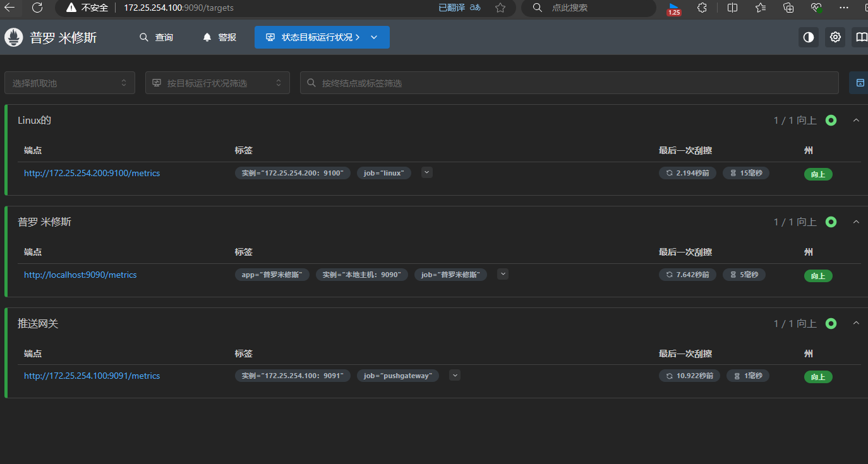
Task: Open the extension icon showing 1.25 badge
Action: (x=674, y=8)
